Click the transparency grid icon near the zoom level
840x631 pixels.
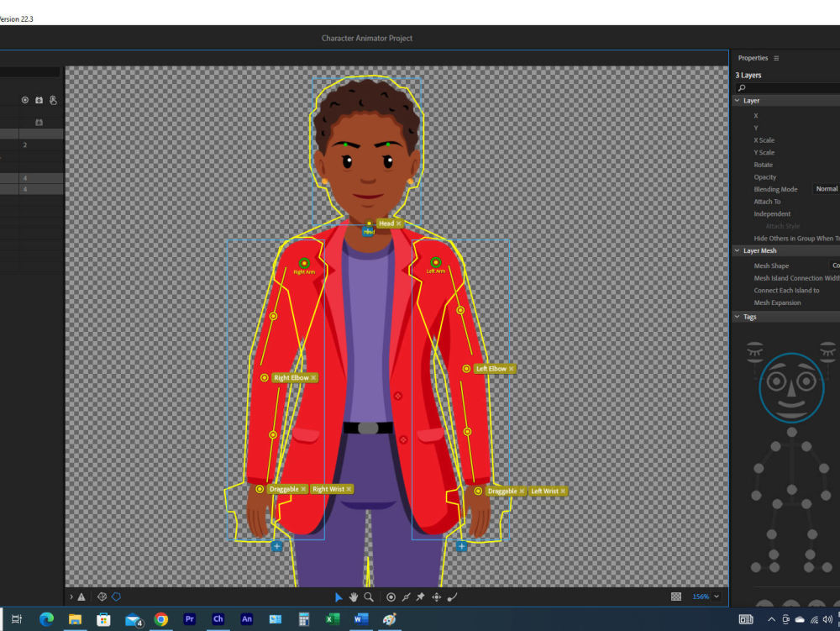coord(676,597)
